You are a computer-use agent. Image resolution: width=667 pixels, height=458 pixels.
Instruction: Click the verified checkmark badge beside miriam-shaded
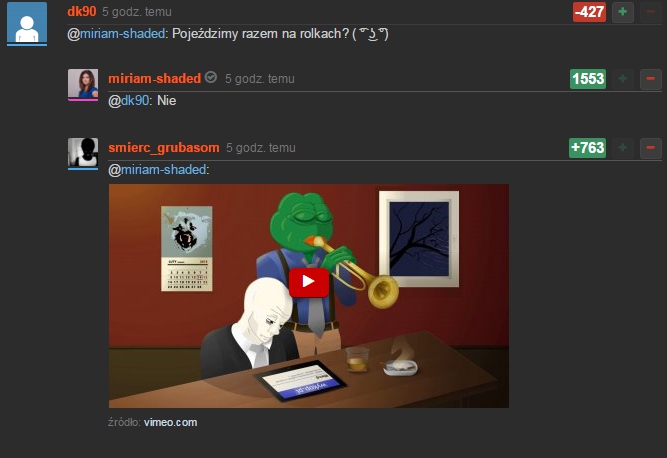click(x=211, y=77)
